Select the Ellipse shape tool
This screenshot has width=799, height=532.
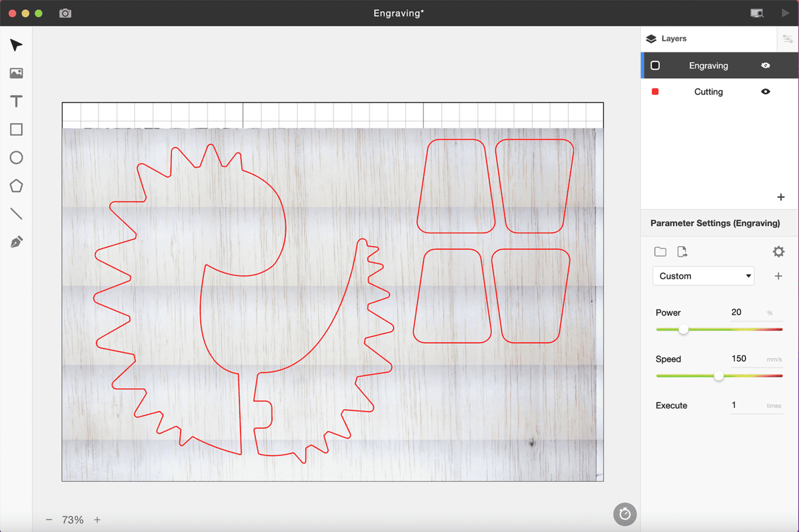[16, 158]
